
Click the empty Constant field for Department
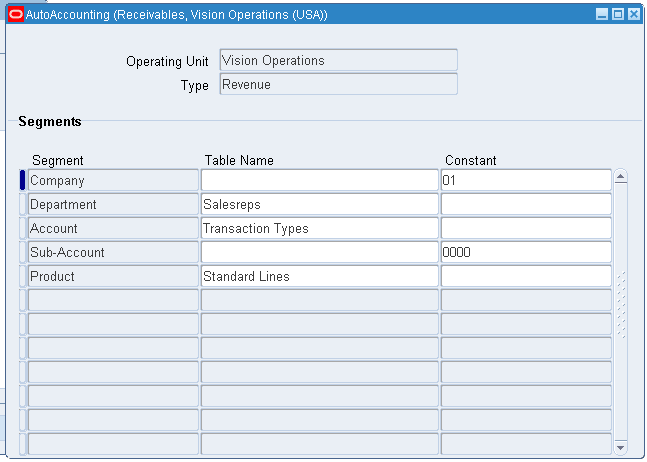[x=525, y=204]
